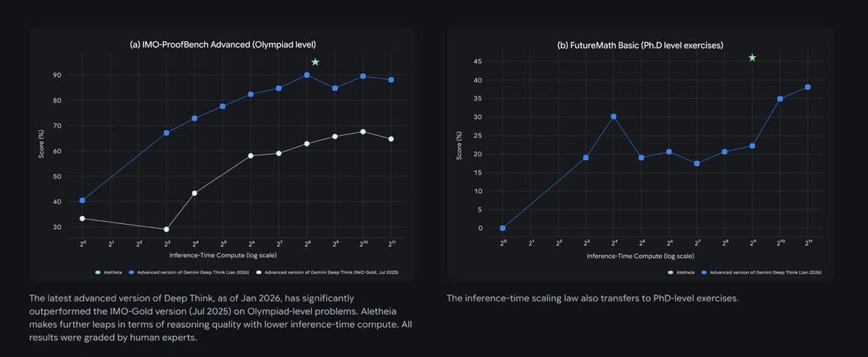The height and width of the screenshot is (357, 868).
Task: Click the white legend dot for the IMO Gold version
Action: click(x=259, y=272)
